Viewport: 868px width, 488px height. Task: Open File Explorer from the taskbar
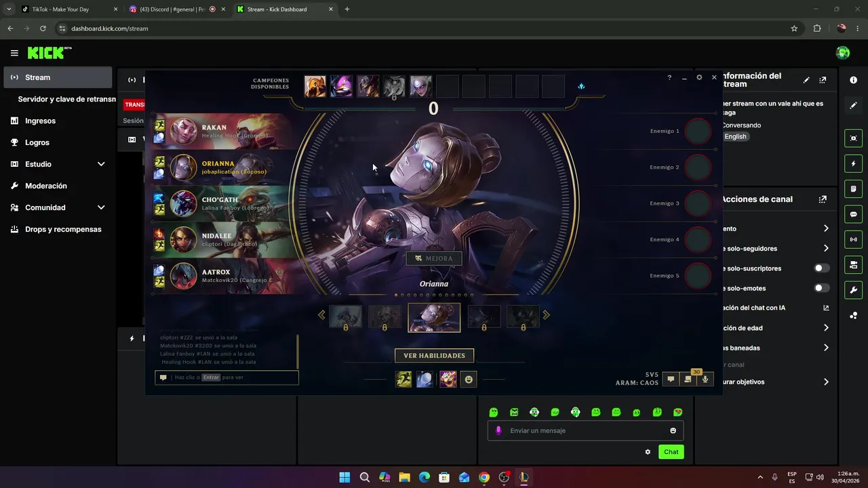pyautogui.click(x=404, y=477)
